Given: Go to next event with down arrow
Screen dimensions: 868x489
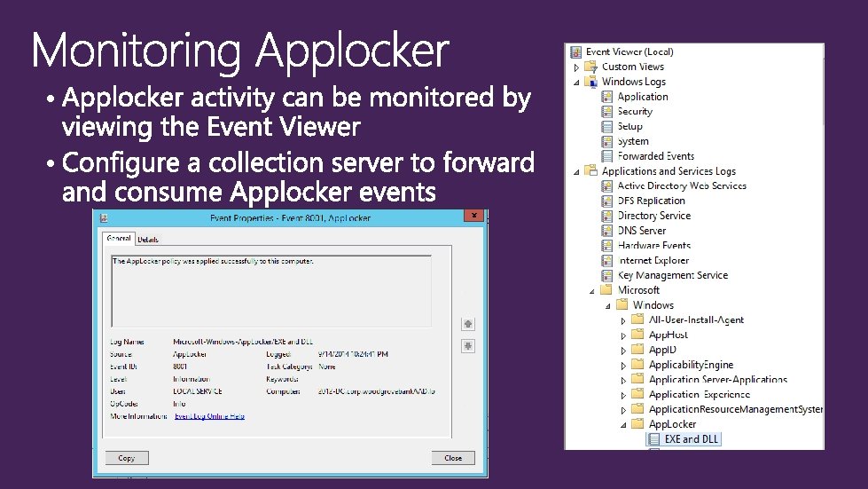Looking at the screenshot, I should pos(468,346).
